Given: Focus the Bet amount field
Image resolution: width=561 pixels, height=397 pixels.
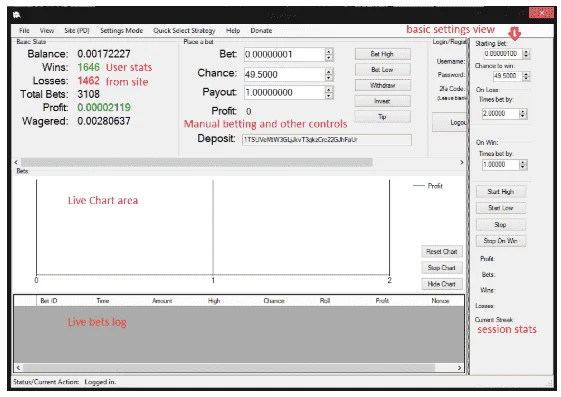Looking at the screenshot, I should click(284, 55).
